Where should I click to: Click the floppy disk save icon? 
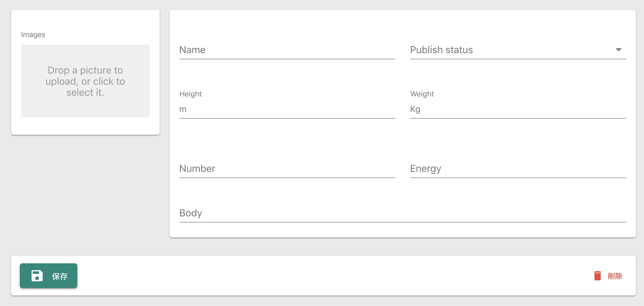coord(37,276)
